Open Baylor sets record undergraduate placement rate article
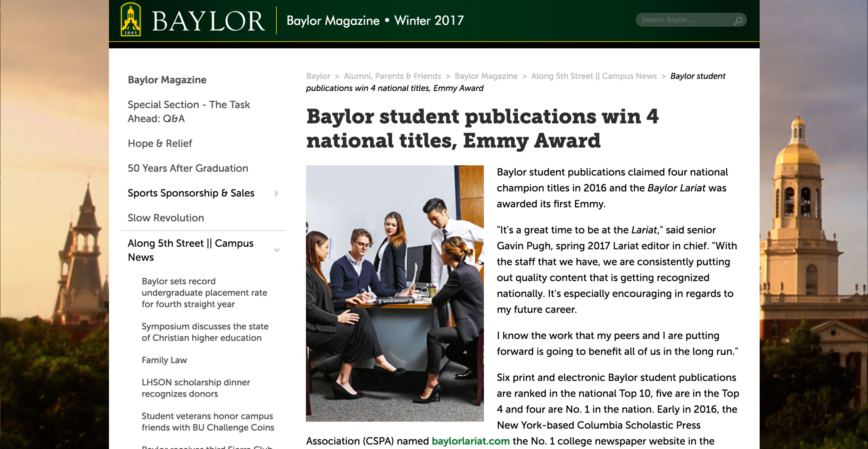The height and width of the screenshot is (449, 868). coord(204,293)
